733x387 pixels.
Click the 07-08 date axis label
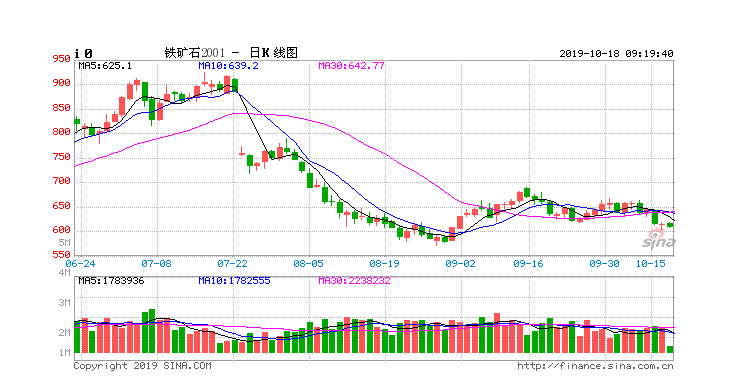click(156, 264)
